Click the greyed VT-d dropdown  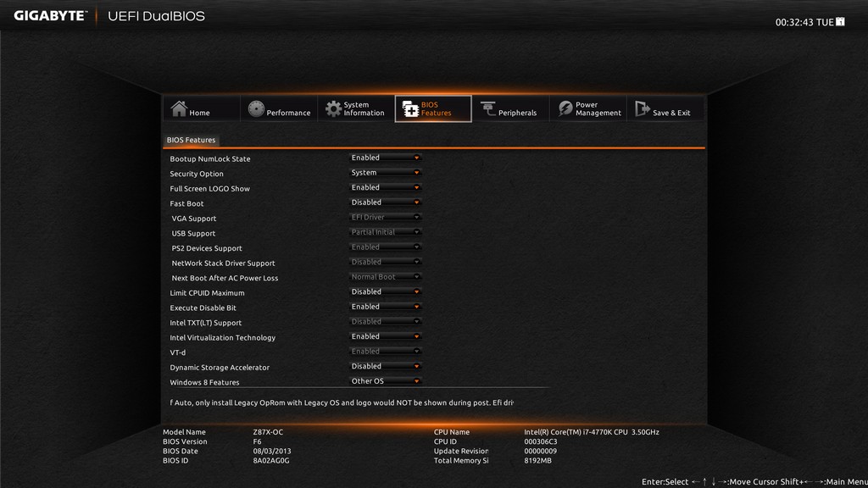point(386,352)
